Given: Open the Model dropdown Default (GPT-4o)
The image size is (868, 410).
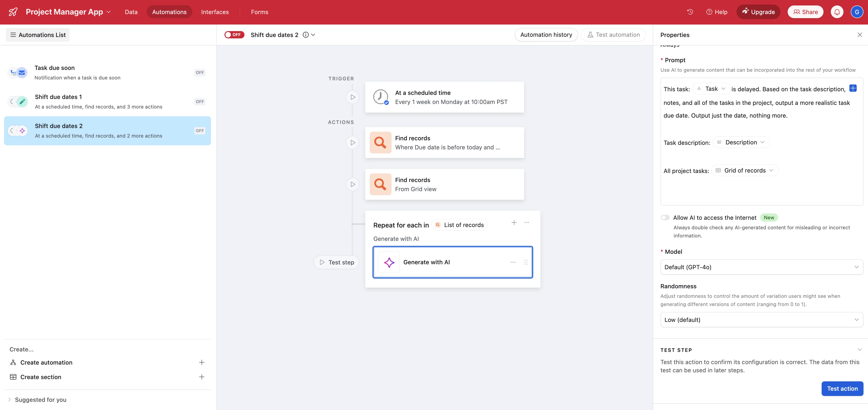Looking at the screenshot, I should point(761,267).
